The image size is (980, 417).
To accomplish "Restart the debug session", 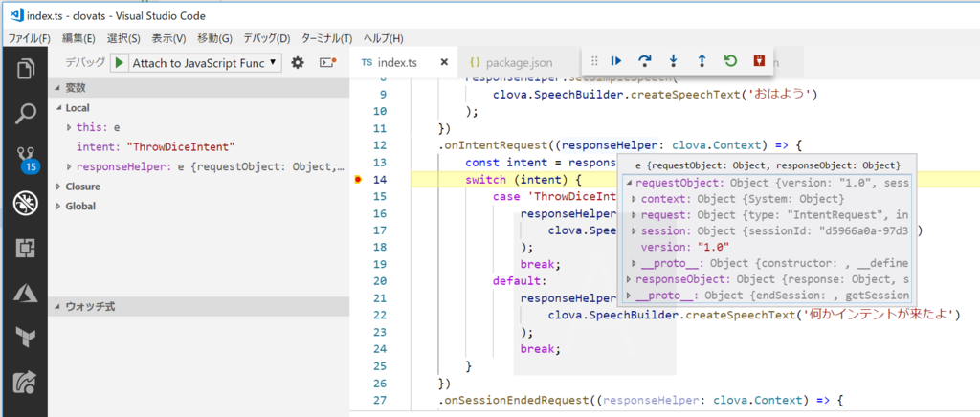I will tap(730, 60).
